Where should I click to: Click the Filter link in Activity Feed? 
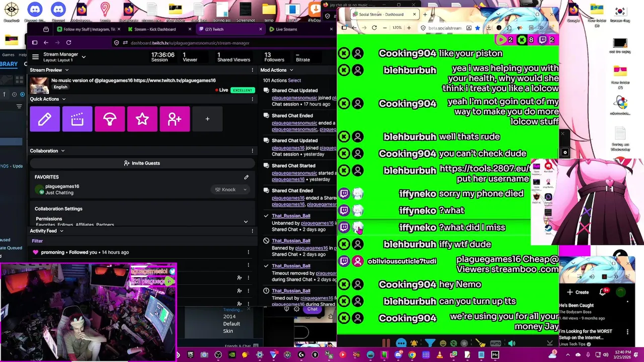37,241
